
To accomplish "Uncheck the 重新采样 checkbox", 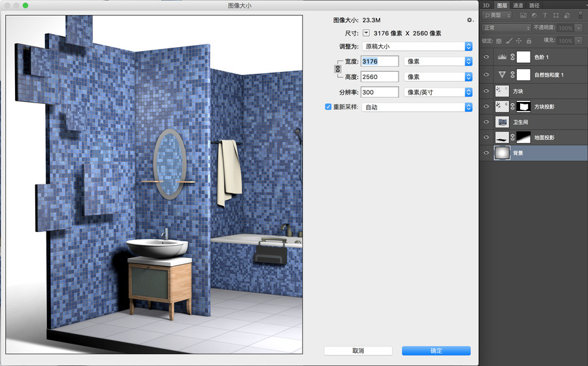I will pos(328,107).
